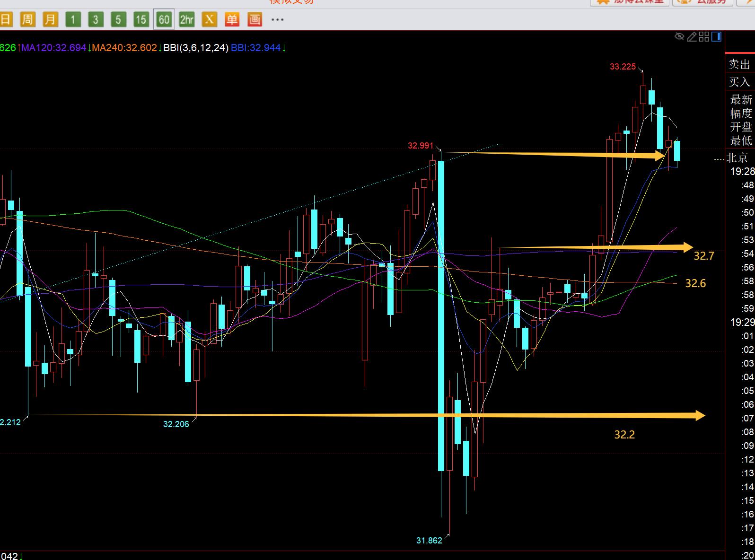The image size is (755, 560).
Task: Expand more toolbar options via ellipsis
Action: [277, 19]
